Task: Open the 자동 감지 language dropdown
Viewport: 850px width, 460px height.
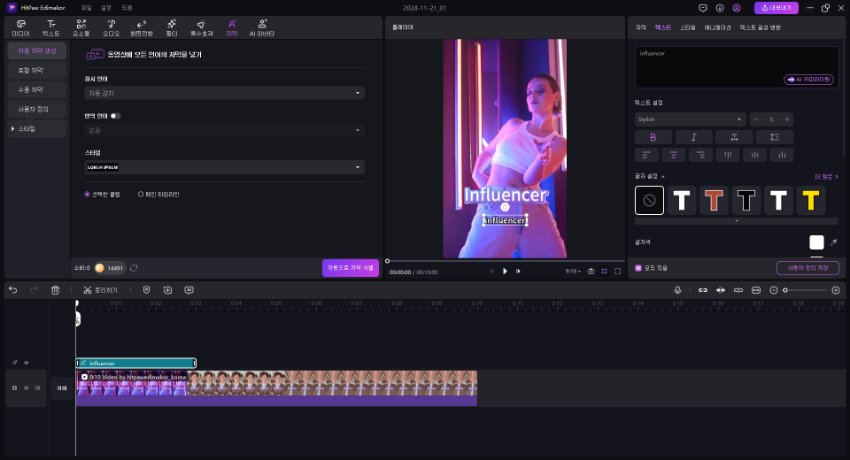Action: (x=224, y=93)
